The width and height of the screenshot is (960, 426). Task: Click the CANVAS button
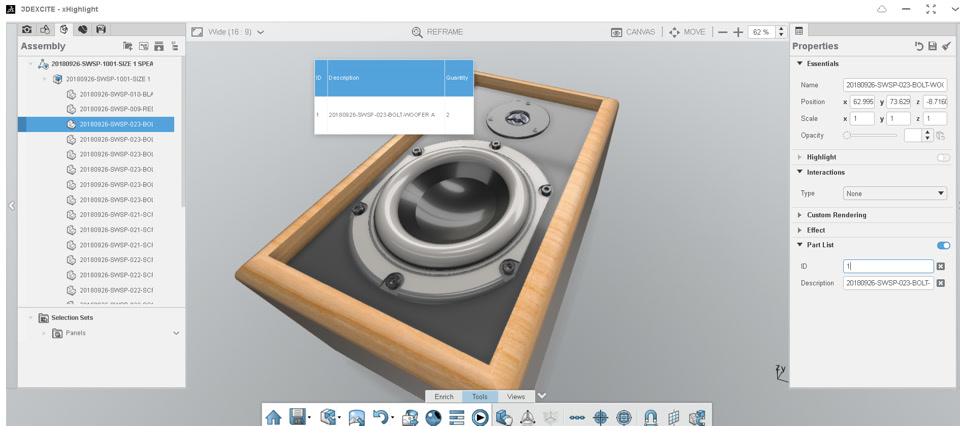(x=633, y=32)
